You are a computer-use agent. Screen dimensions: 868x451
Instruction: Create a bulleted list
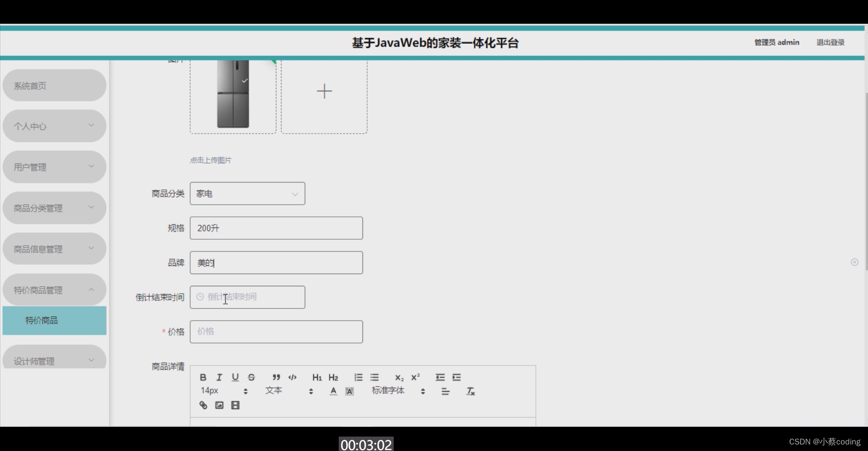[375, 377]
